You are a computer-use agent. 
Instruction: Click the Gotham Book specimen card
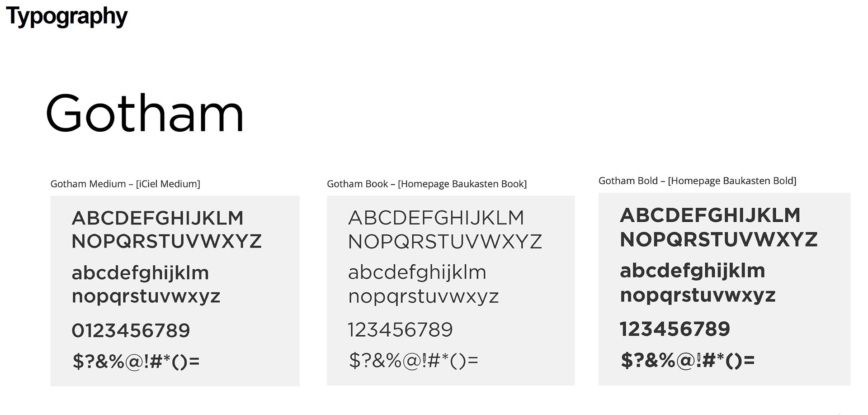coord(451,290)
